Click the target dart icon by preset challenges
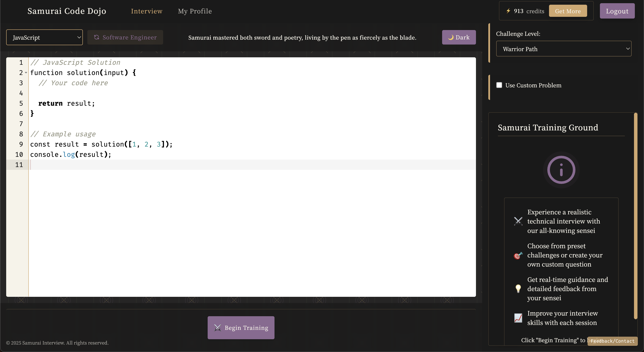644x352 pixels. pos(518,255)
